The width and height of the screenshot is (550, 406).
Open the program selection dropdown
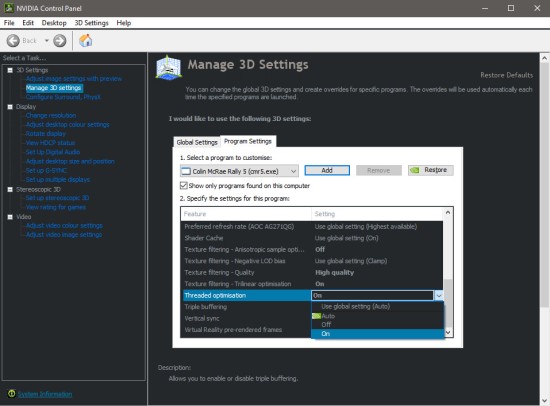pos(239,171)
